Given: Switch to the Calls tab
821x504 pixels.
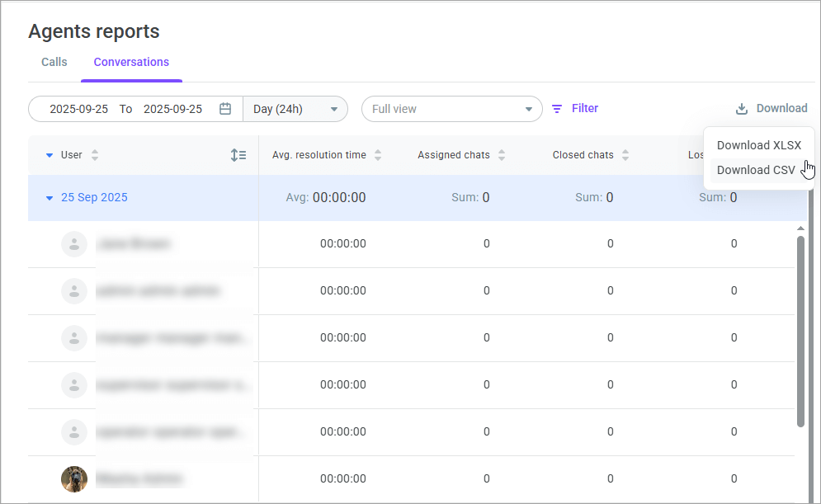Looking at the screenshot, I should click(x=54, y=62).
